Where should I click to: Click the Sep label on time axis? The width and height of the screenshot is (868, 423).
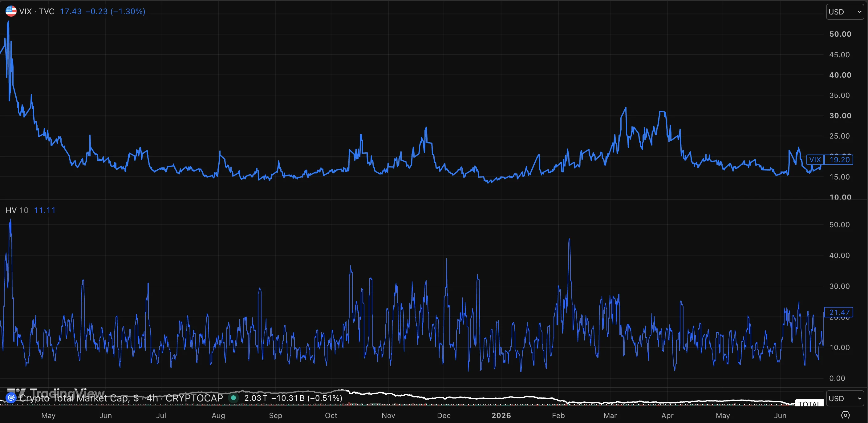275,415
